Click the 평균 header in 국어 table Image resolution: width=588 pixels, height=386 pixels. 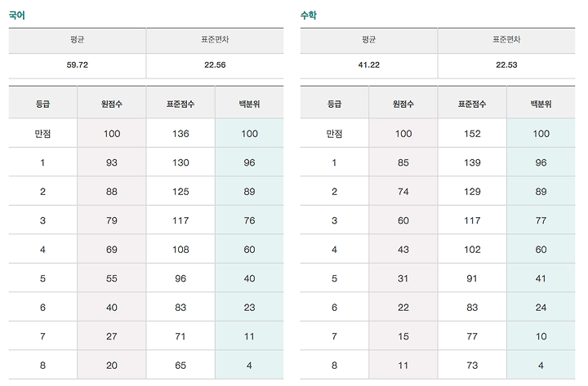pos(78,39)
